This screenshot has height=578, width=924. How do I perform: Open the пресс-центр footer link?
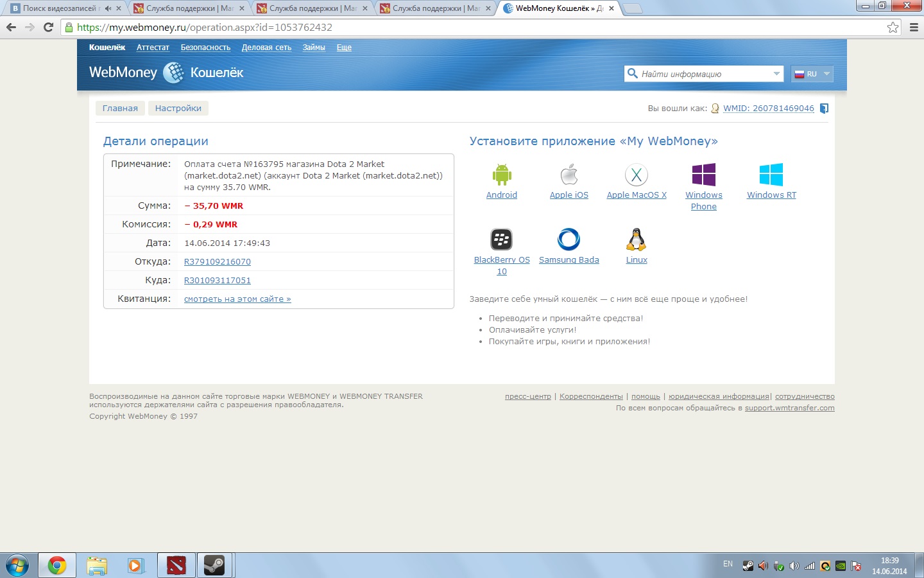pyautogui.click(x=528, y=396)
